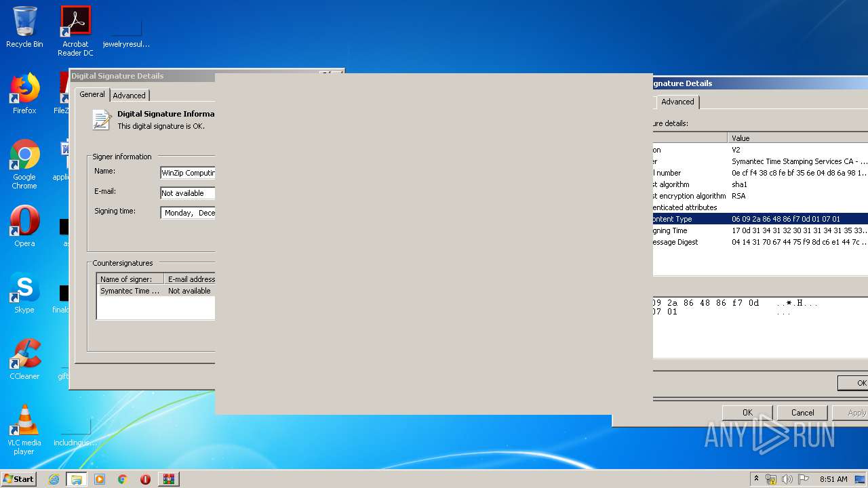The height and width of the screenshot is (488, 868).
Task: Click the E-mail field under Signer information
Action: pyautogui.click(x=188, y=193)
